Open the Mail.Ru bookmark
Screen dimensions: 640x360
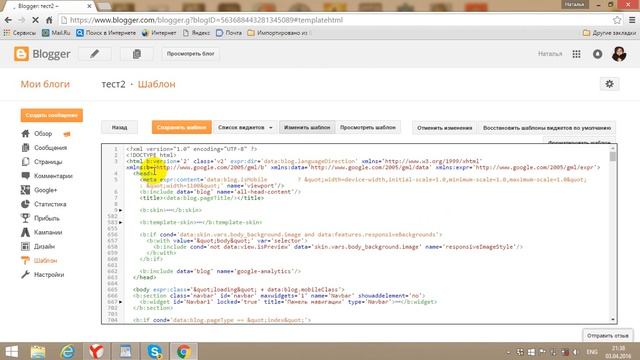(x=56, y=33)
